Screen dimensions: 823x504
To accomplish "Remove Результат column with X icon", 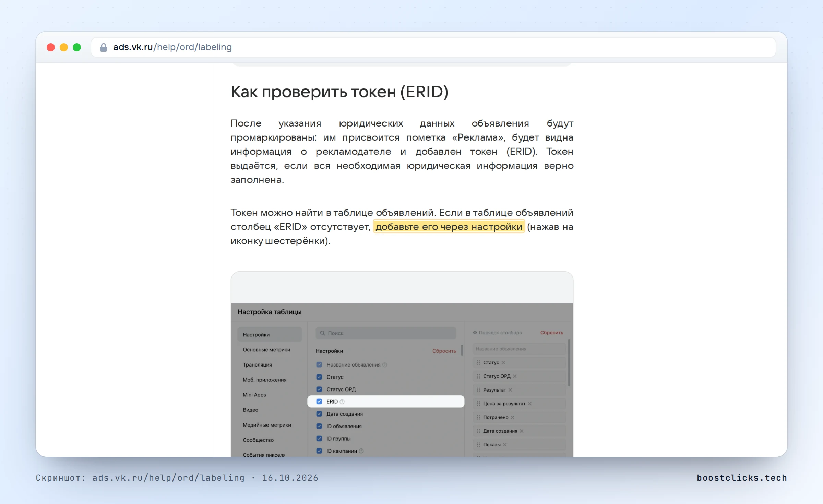I will 510,390.
